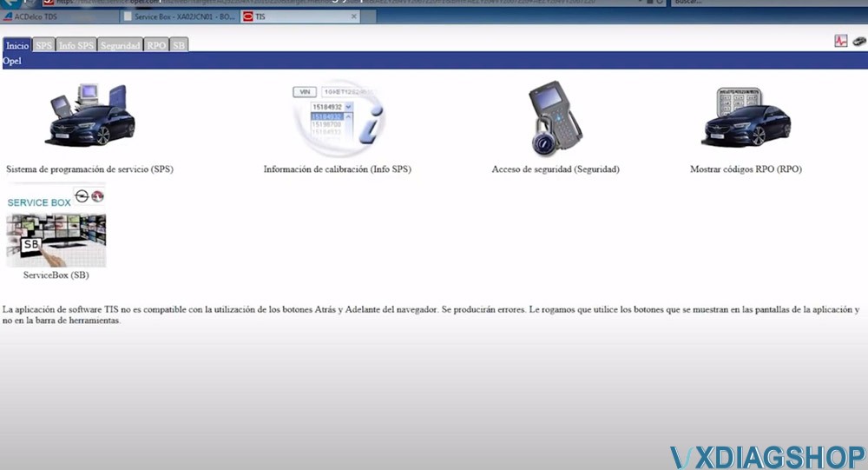
Task: Go to the RPO tab
Action: (x=156, y=45)
